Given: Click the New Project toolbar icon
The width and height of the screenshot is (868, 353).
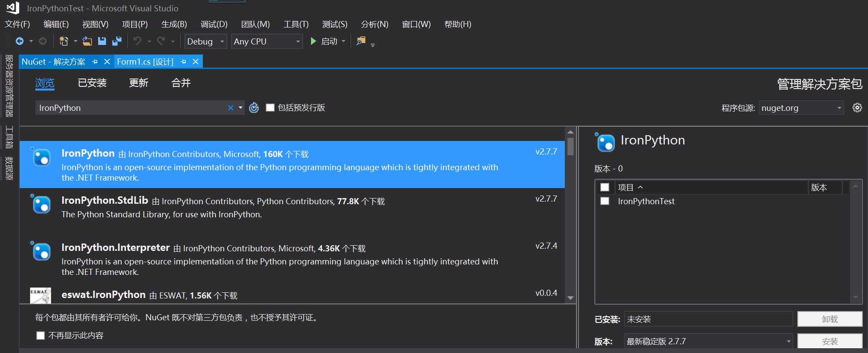Looking at the screenshot, I should [x=64, y=41].
